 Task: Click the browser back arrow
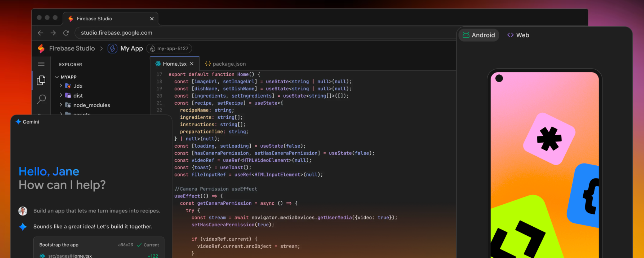[40, 33]
